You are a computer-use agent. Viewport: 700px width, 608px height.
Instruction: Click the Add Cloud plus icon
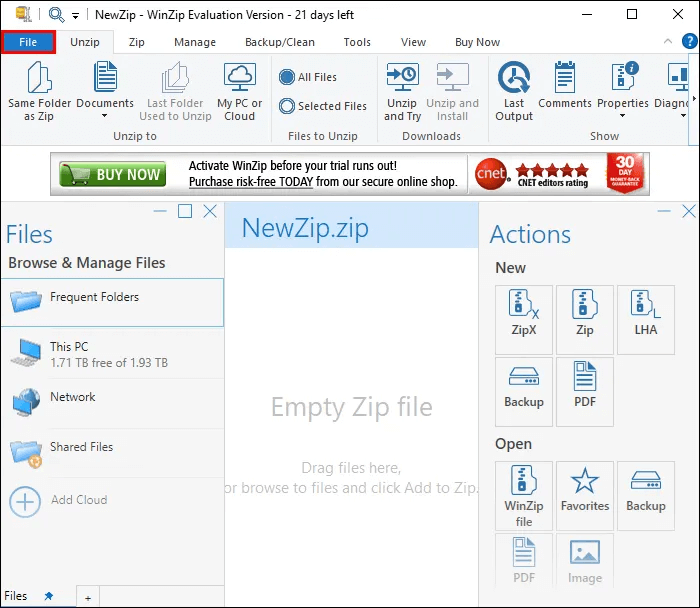point(25,502)
